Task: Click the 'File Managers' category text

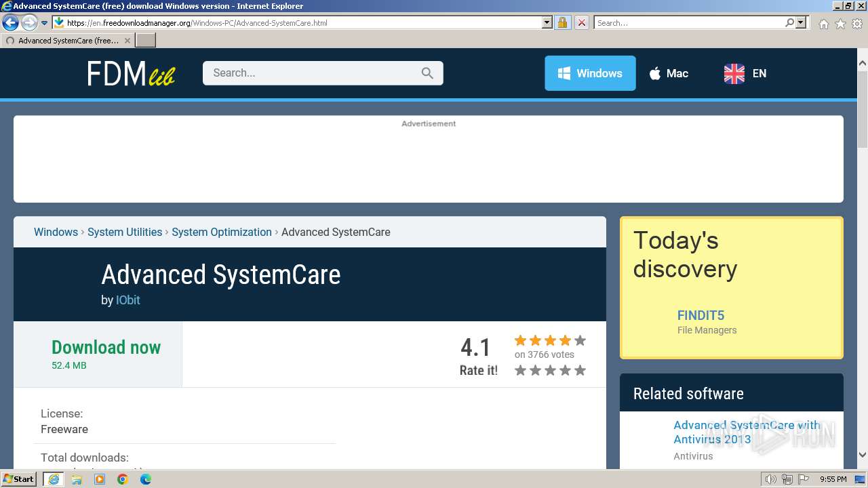Action: 707,330
